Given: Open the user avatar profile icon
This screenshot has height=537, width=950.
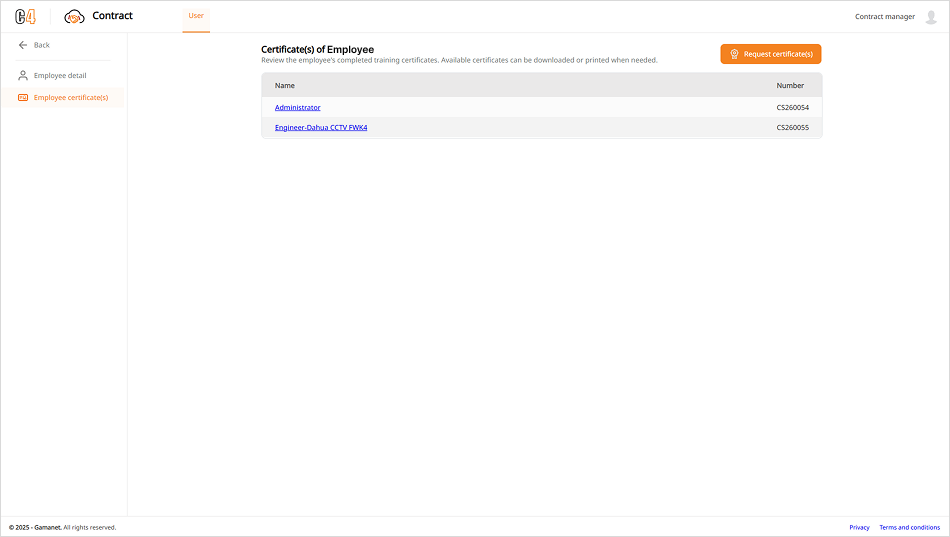Looking at the screenshot, I should pyautogui.click(x=931, y=17).
